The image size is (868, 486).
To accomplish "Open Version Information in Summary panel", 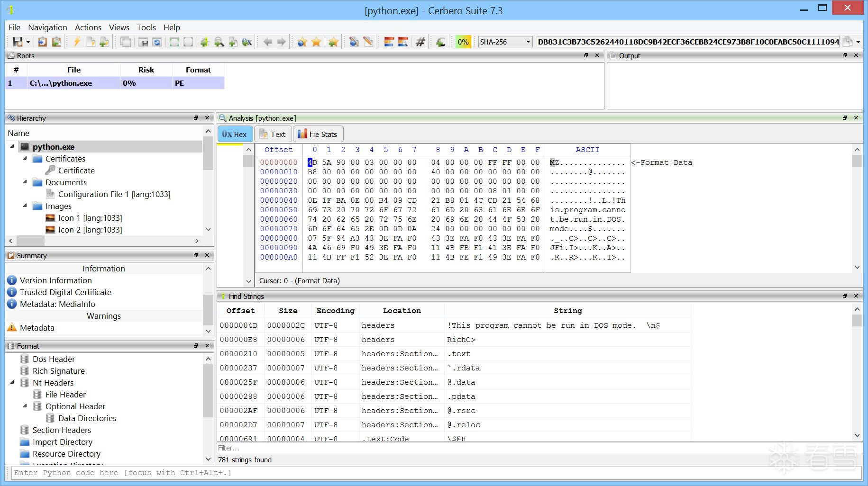I will click(55, 280).
